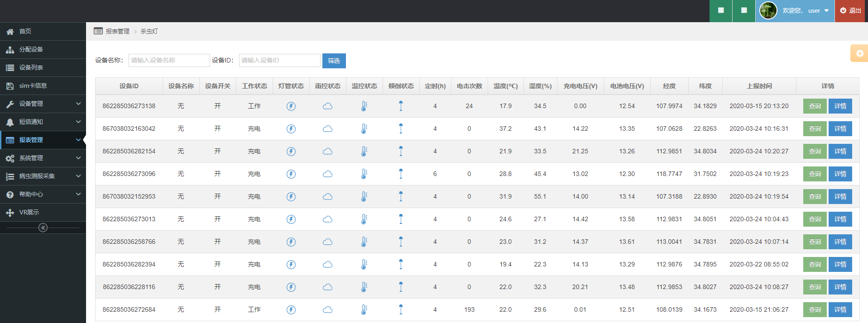Screen dimensions: 868x323
Task: Click the user avatar image in header
Action: 768,10
